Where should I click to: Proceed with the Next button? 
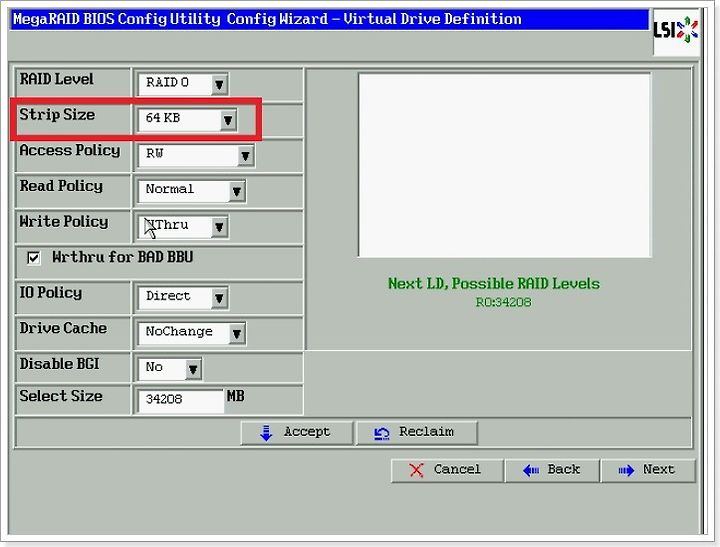(648, 470)
